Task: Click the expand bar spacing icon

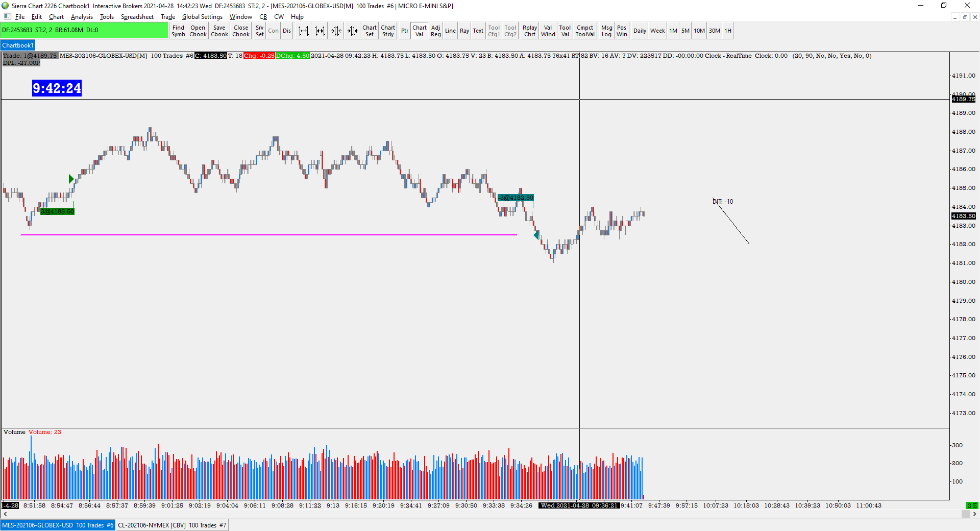Action: click(304, 31)
